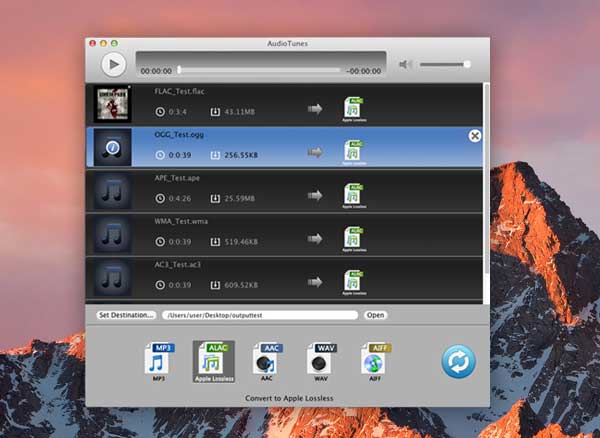Screen dimensions: 600x438
Task: Choose WAV output format
Action: (321, 361)
